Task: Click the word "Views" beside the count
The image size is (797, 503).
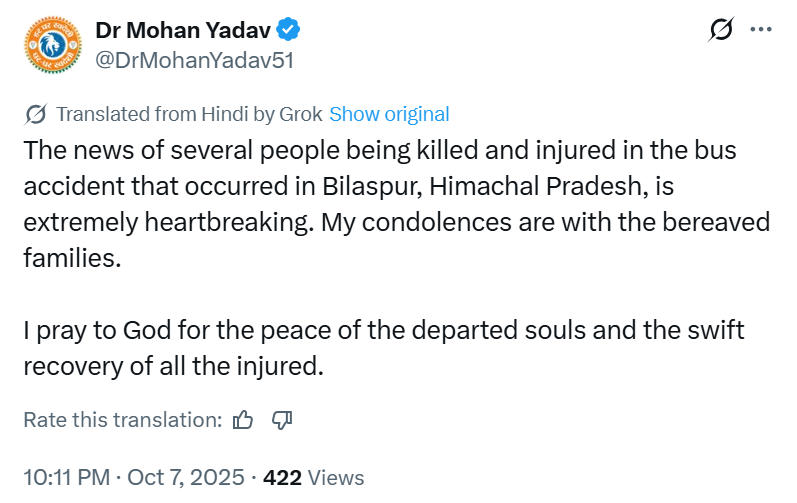Action: 337,478
